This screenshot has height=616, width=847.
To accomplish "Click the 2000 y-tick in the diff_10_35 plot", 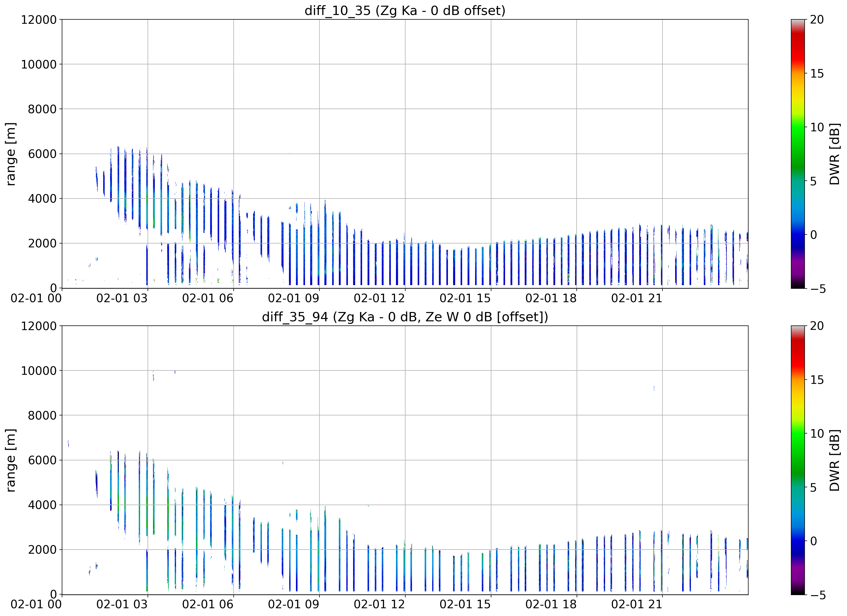I will coord(42,244).
